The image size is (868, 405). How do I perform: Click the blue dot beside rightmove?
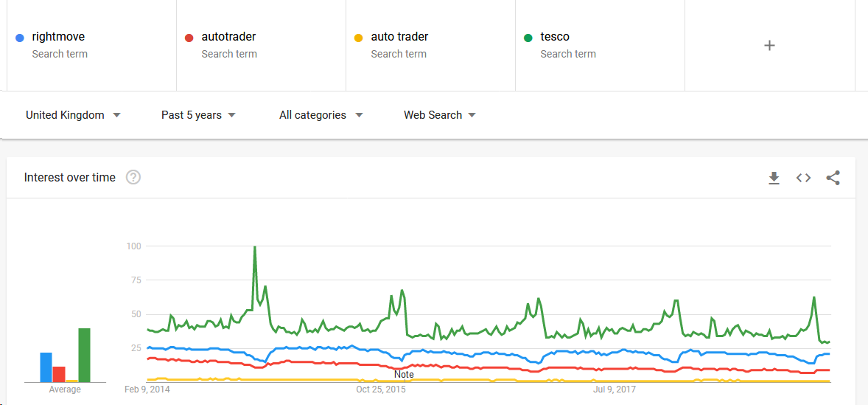point(20,38)
